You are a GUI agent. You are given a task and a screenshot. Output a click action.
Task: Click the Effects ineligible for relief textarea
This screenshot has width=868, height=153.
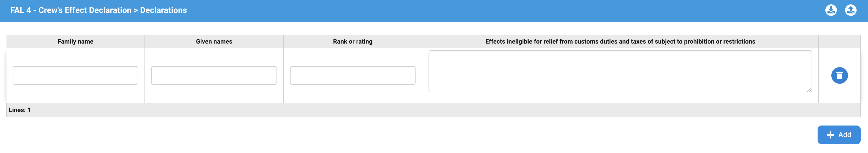point(620,71)
